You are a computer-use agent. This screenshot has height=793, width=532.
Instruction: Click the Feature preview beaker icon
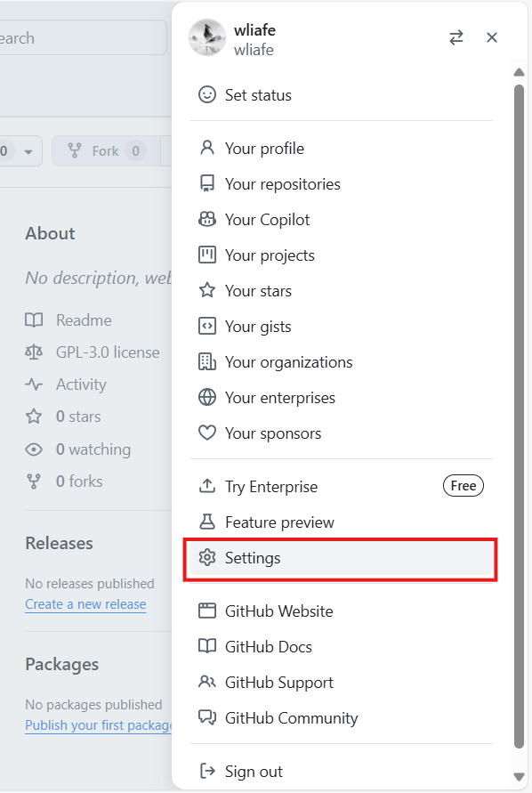tap(206, 522)
